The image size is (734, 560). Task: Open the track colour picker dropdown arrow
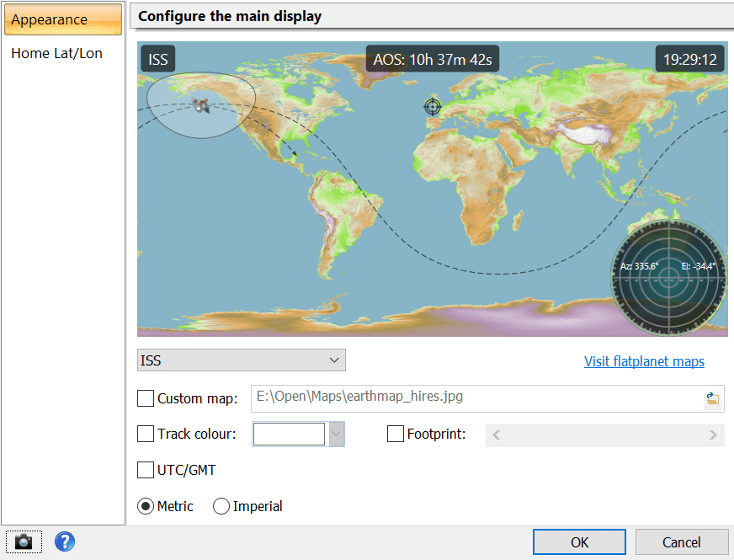click(334, 433)
